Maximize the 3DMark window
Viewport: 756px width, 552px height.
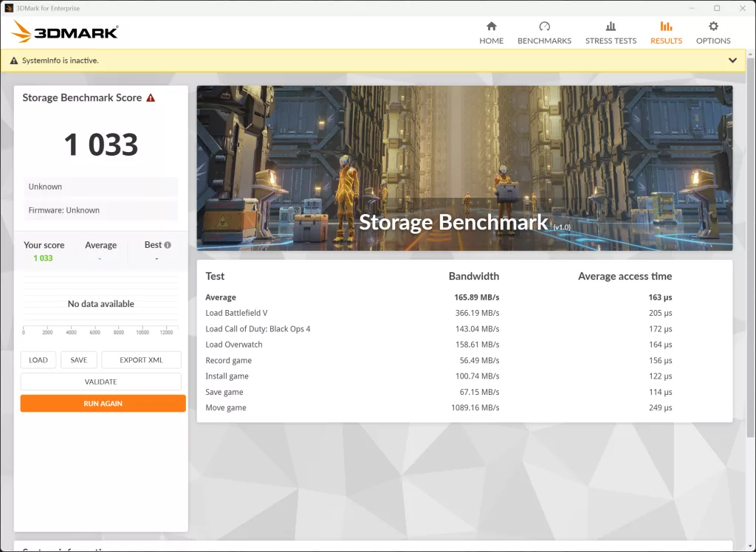click(x=717, y=8)
